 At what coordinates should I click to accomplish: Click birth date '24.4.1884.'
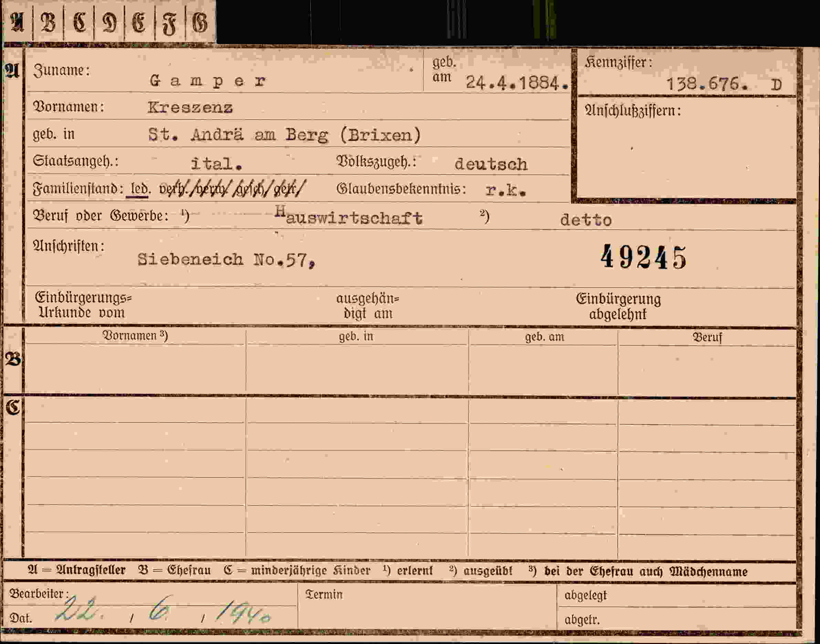[x=517, y=83]
